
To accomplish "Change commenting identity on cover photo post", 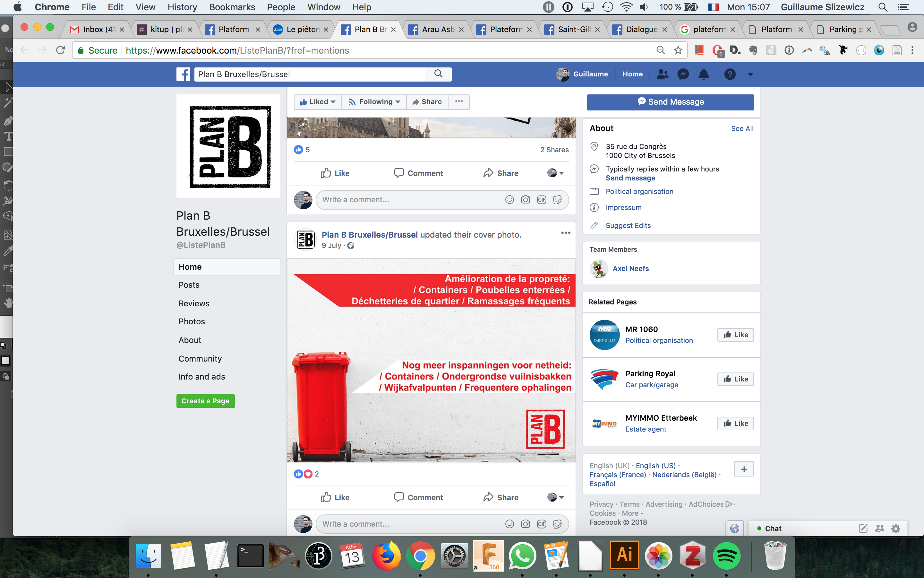I will [556, 497].
